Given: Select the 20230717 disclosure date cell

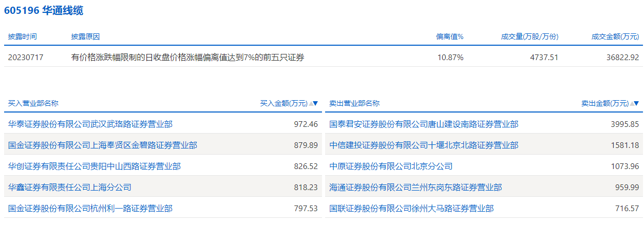Looking at the screenshot, I should [26, 58].
